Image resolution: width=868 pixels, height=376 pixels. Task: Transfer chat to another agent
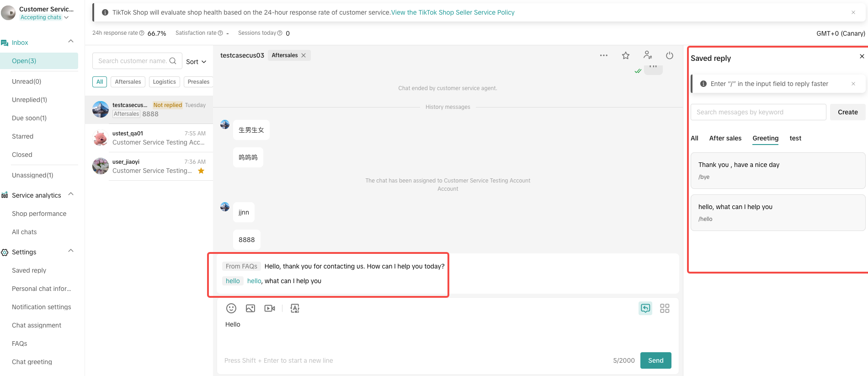(648, 55)
